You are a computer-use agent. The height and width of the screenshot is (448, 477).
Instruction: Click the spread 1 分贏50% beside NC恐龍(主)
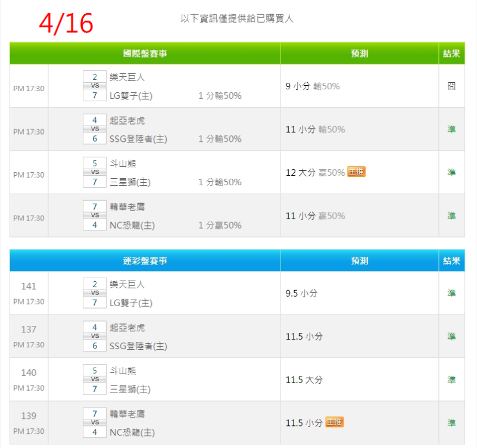click(220, 226)
